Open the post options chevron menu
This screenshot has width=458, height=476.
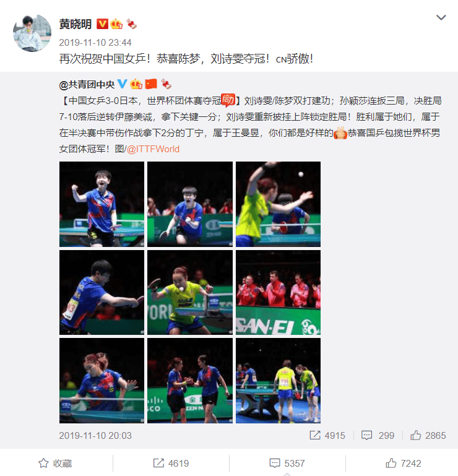(441, 17)
